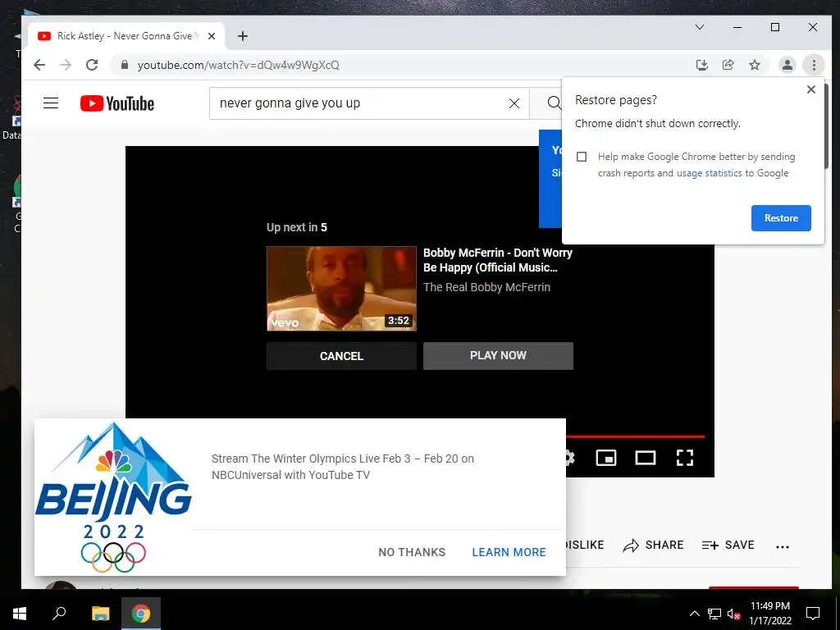Clear the YouTube search text
The image size is (840, 630).
(x=514, y=103)
